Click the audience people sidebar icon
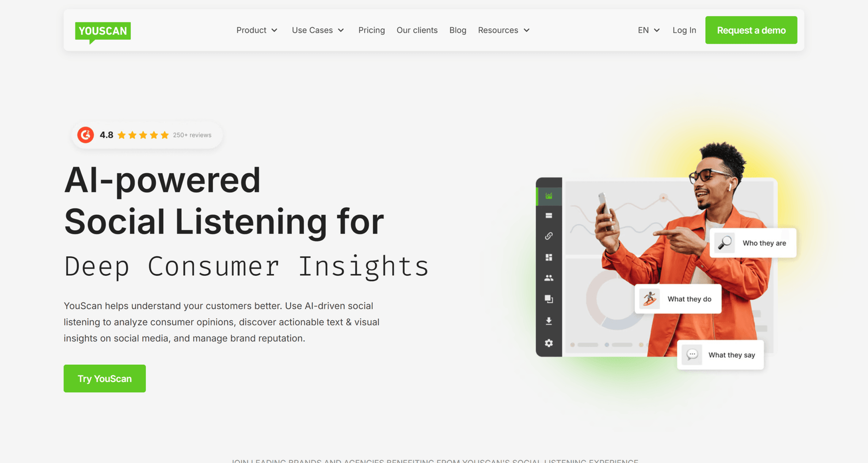 (x=549, y=278)
